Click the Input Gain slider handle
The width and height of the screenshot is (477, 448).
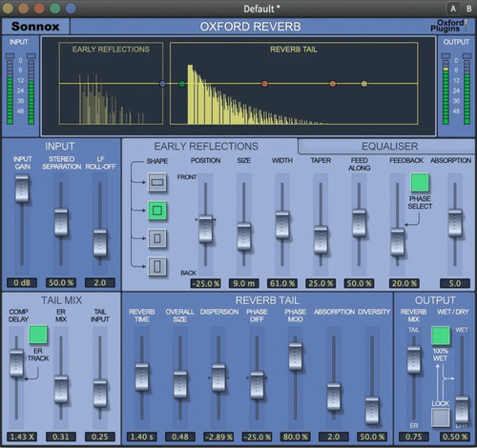(22, 190)
